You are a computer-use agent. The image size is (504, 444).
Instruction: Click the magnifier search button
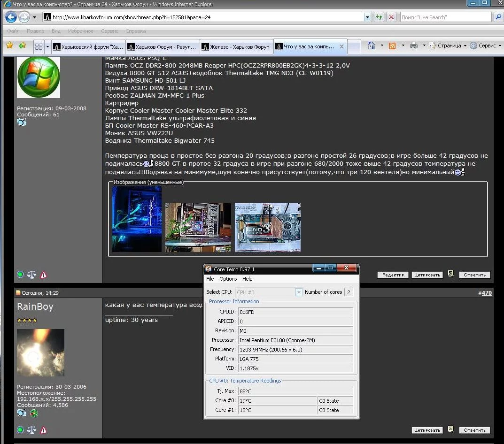(498, 17)
